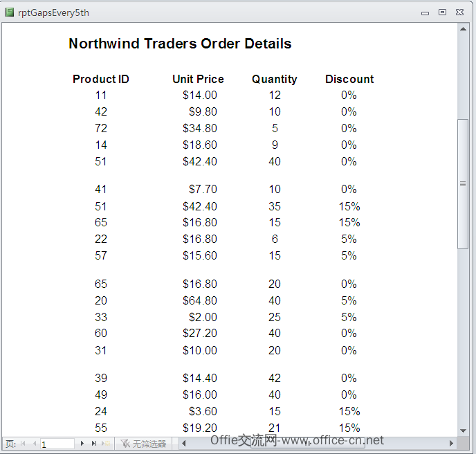The width and height of the screenshot is (476, 454).
Task: Close the rptGapsEvery5th window
Action: [459, 12]
